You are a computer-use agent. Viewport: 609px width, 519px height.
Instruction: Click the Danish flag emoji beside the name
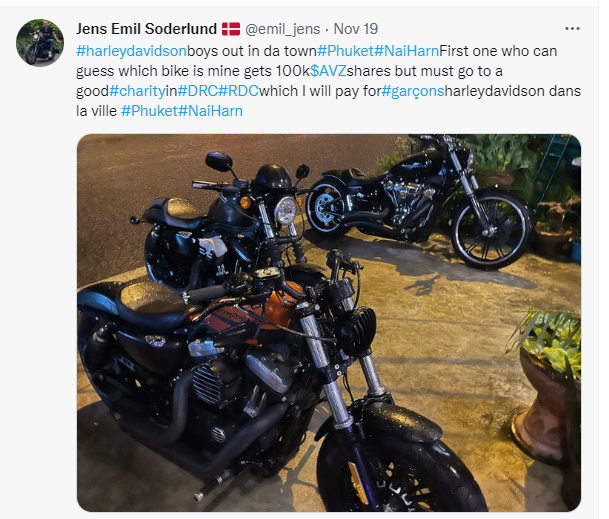pyautogui.click(x=231, y=29)
